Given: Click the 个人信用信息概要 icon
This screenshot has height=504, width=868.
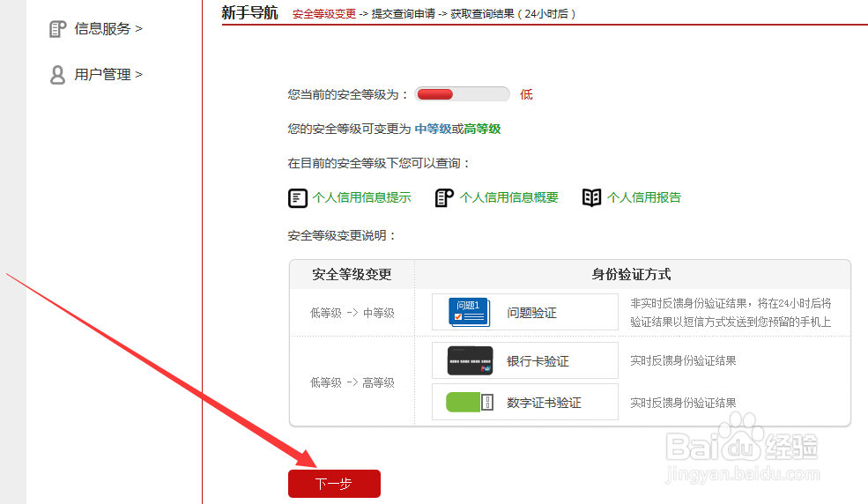Looking at the screenshot, I should pos(444,198).
